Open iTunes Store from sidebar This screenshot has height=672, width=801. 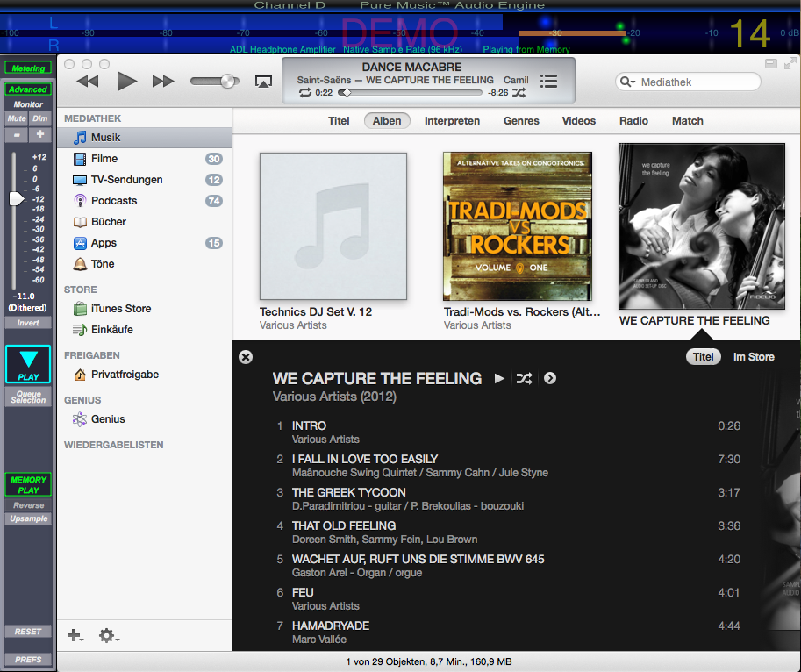click(x=121, y=309)
